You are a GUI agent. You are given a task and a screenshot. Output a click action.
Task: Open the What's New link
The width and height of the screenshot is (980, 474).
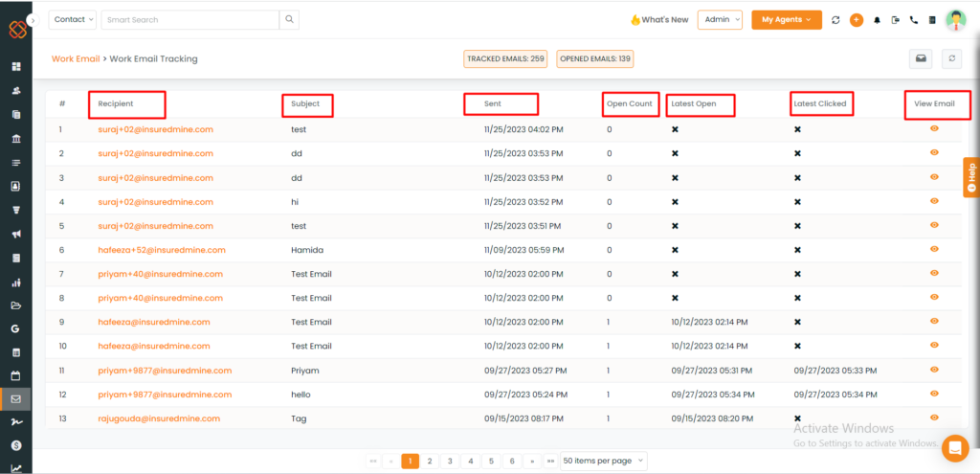pos(659,19)
